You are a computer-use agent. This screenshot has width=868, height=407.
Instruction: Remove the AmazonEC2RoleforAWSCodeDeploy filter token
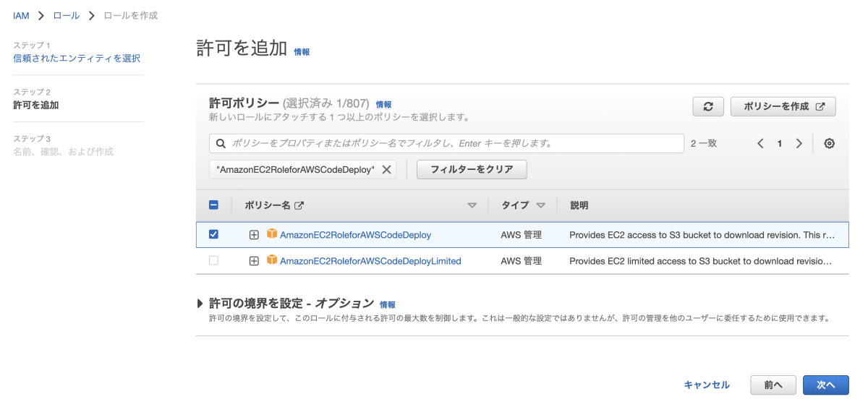(x=386, y=169)
